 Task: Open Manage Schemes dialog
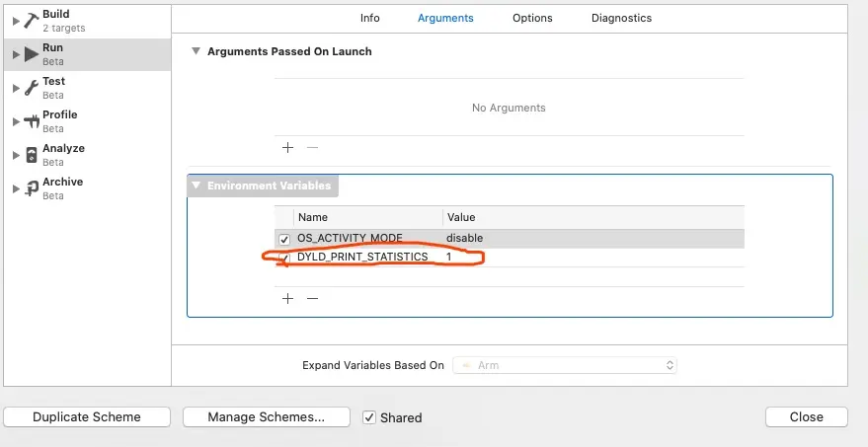tap(266, 417)
